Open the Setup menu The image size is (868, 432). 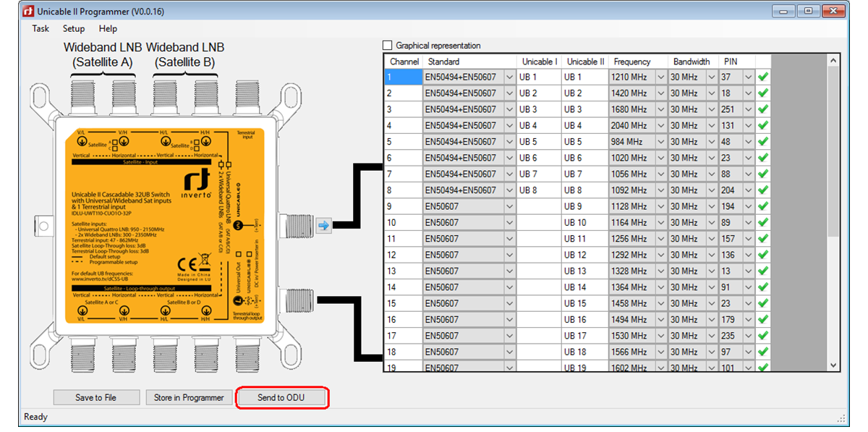(74, 28)
